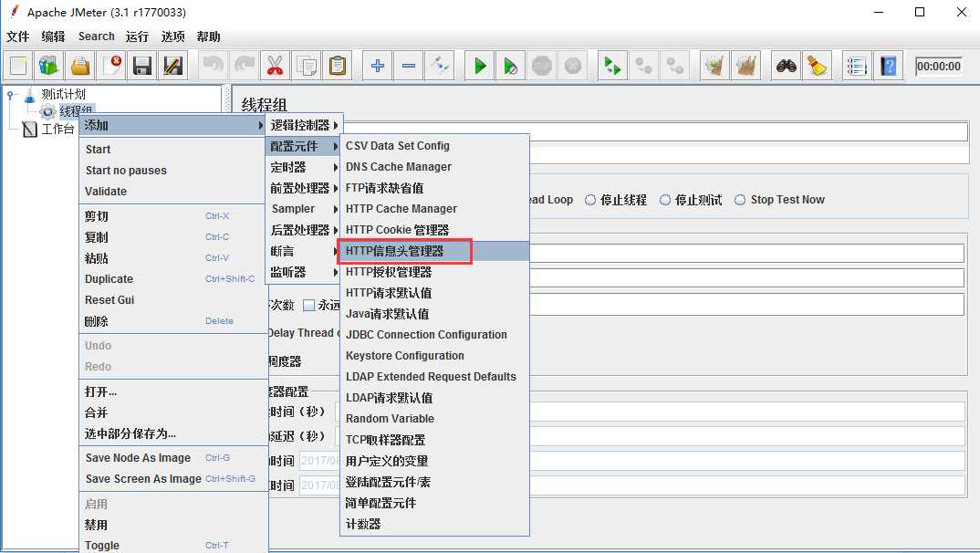The image size is (980, 553).
Task: Click the binoculars Search icon
Action: pyautogui.click(x=787, y=66)
